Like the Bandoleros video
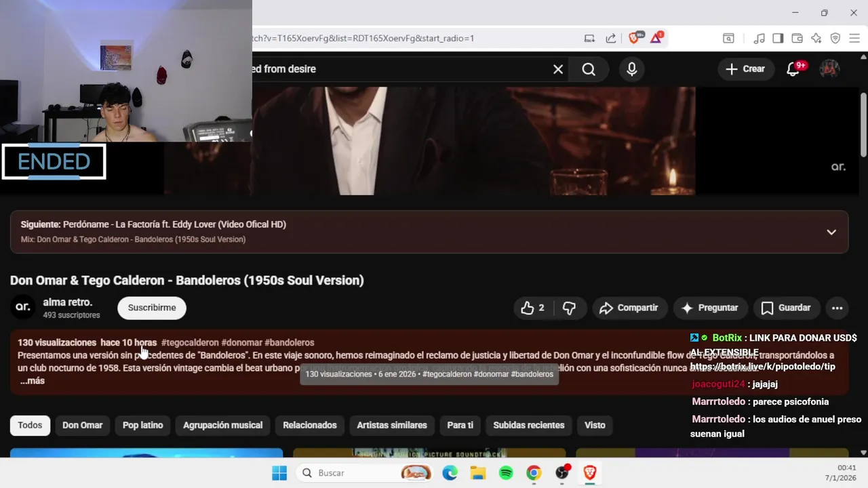868x488 pixels. pos(533,308)
